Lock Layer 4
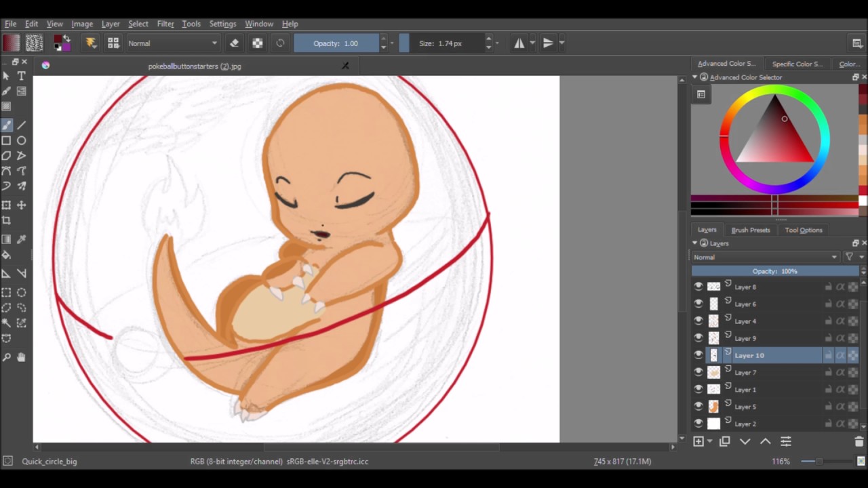 (828, 321)
